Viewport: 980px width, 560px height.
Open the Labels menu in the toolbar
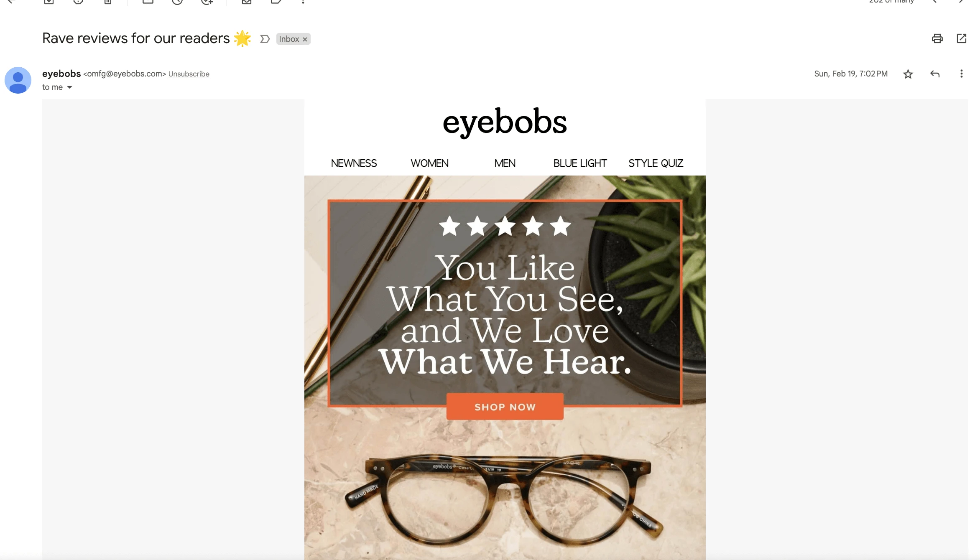point(276,1)
